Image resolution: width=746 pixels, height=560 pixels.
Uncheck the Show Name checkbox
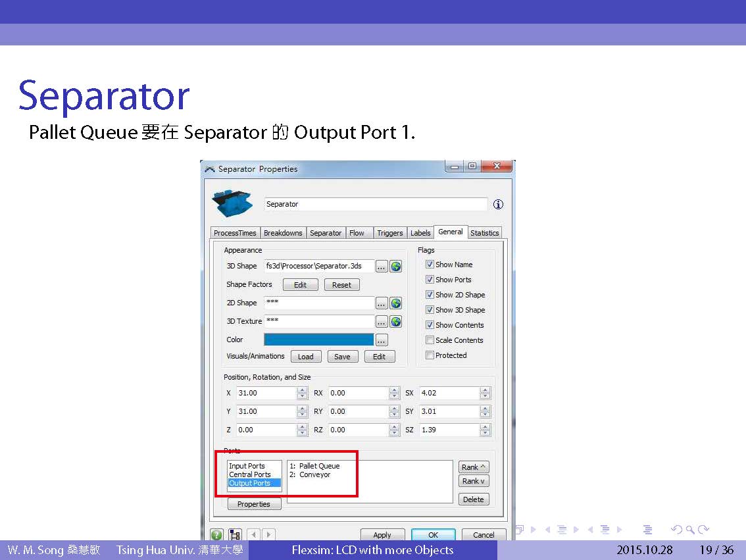click(430, 265)
